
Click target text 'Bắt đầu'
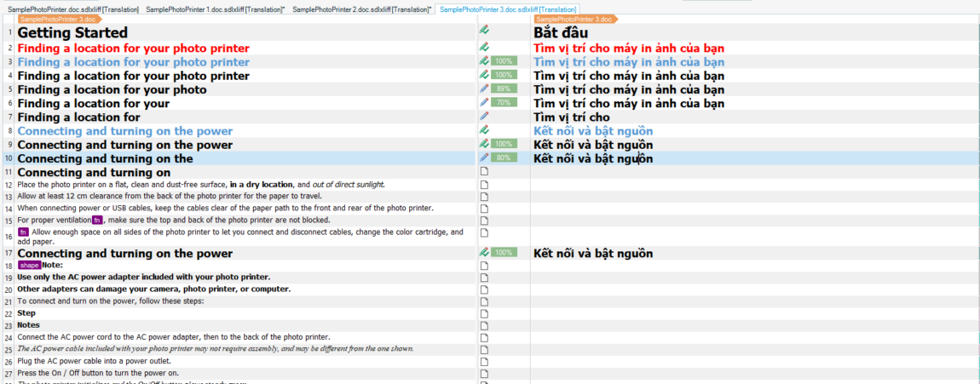(561, 32)
